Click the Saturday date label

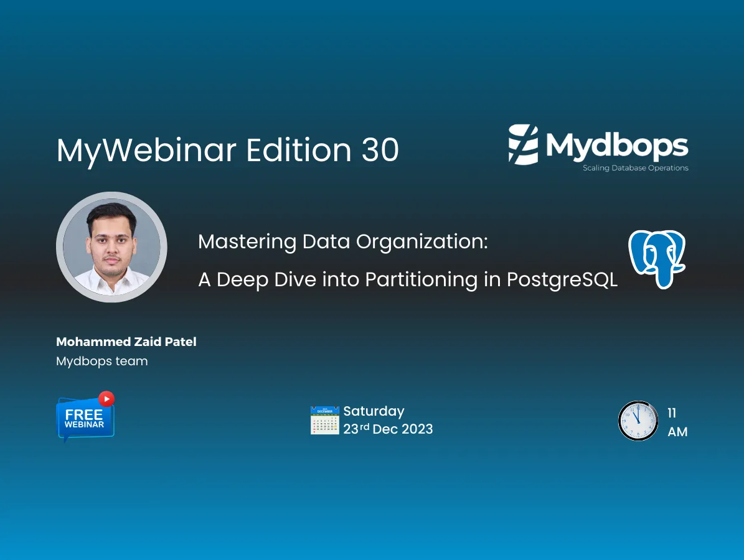pyautogui.click(x=374, y=411)
